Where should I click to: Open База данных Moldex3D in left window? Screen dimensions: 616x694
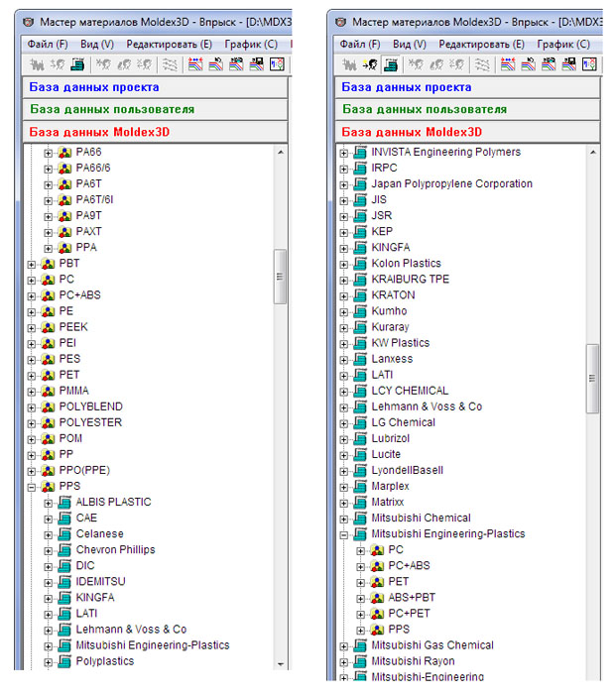[x=156, y=132]
